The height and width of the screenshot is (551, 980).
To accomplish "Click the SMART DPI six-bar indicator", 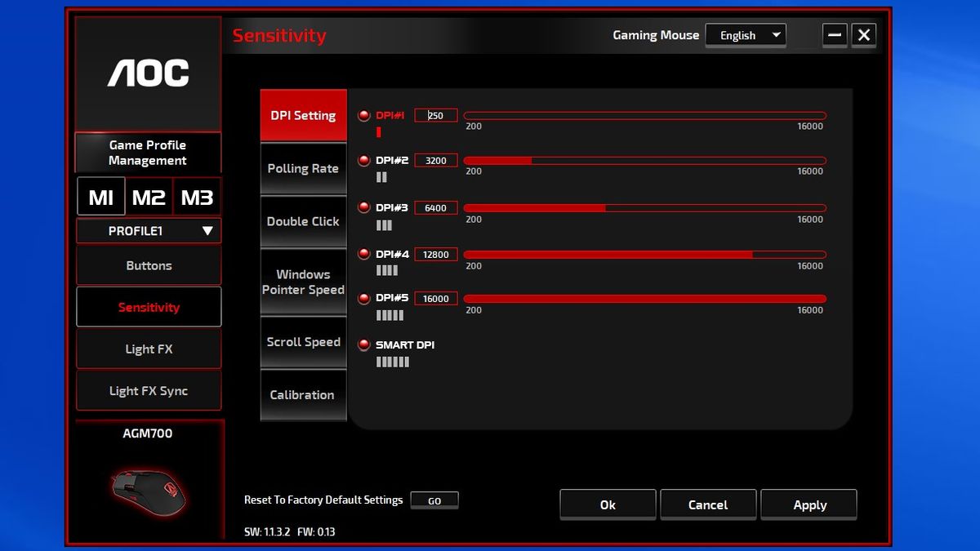I will 393,362.
